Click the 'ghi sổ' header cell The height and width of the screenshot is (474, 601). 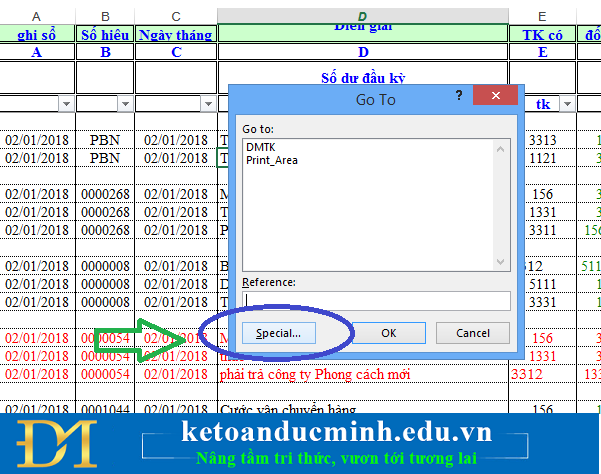tap(36, 34)
